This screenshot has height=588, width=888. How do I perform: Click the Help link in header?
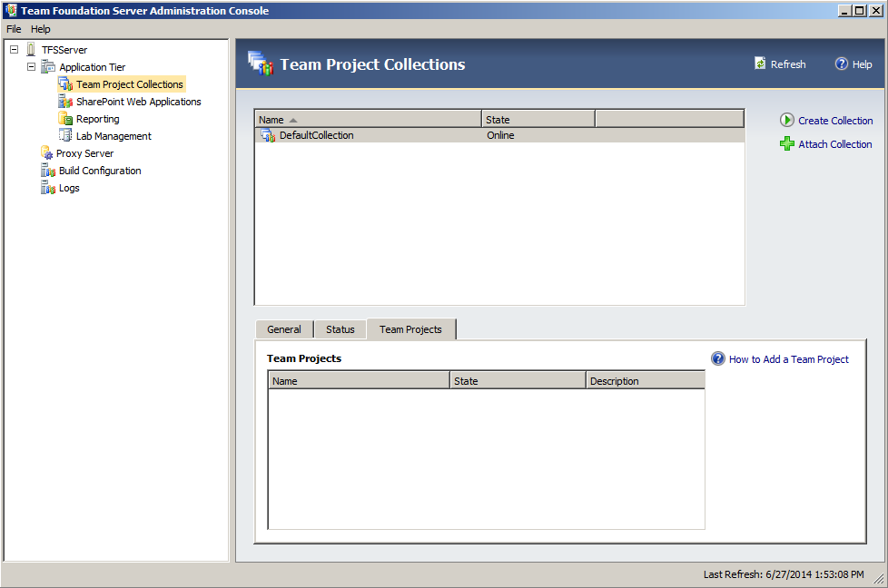862,64
